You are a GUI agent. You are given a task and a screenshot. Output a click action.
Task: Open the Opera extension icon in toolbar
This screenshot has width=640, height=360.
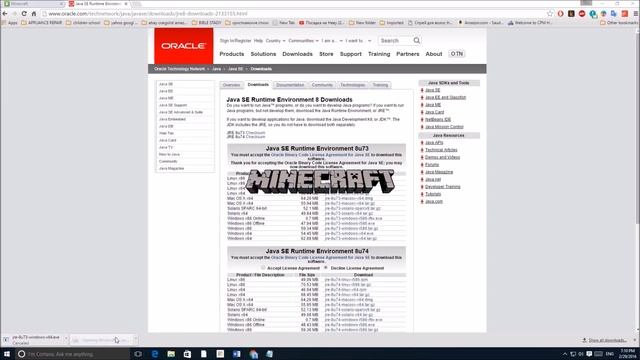[560, 14]
